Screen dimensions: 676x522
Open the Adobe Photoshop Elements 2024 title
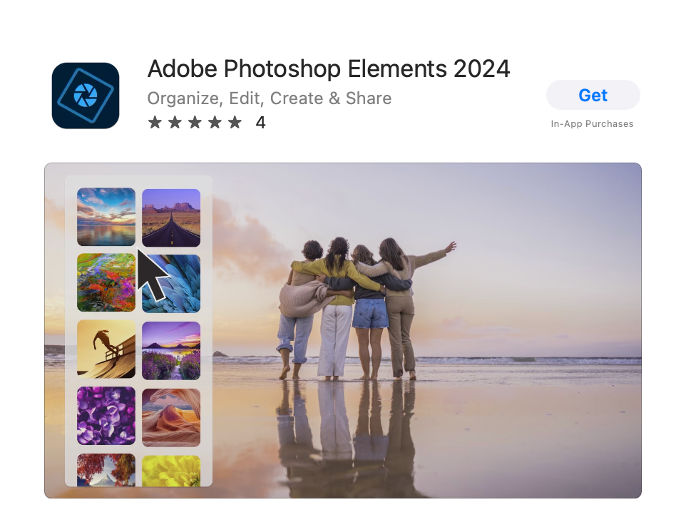[x=329, y=69]
